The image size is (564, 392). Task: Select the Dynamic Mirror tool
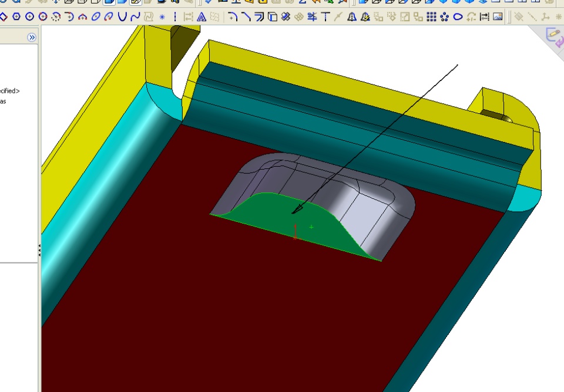pos(365,16)
